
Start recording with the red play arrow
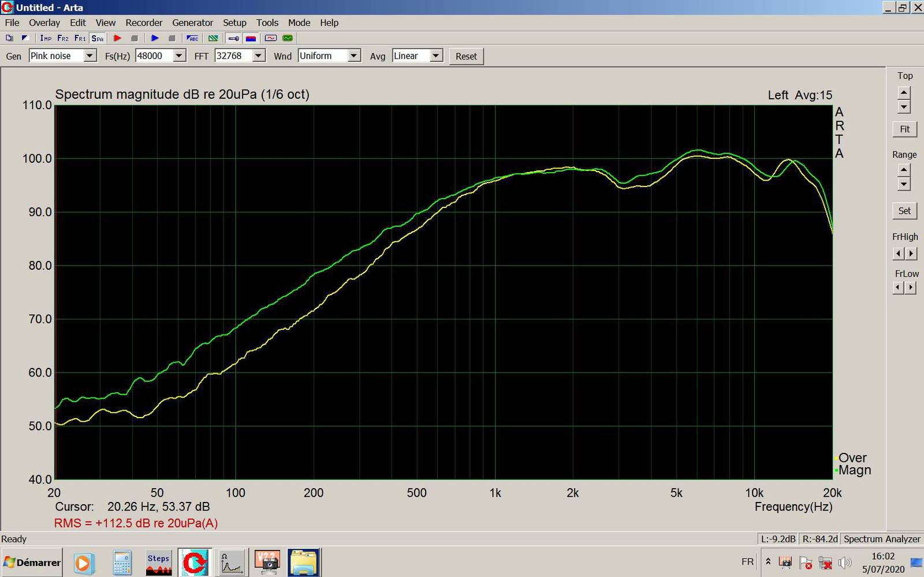[x=117, y=38]
